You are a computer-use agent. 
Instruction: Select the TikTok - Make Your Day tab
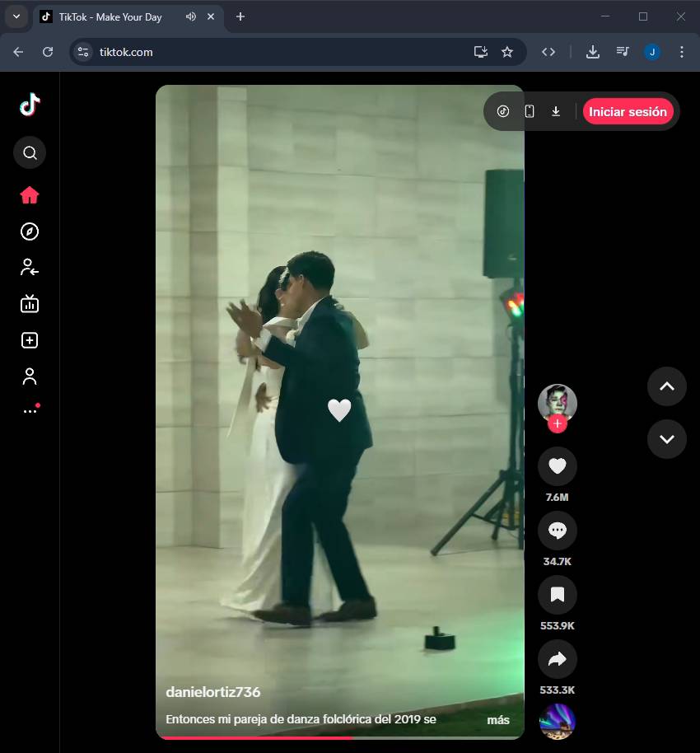pyautogui.click(x=110, y=17)
